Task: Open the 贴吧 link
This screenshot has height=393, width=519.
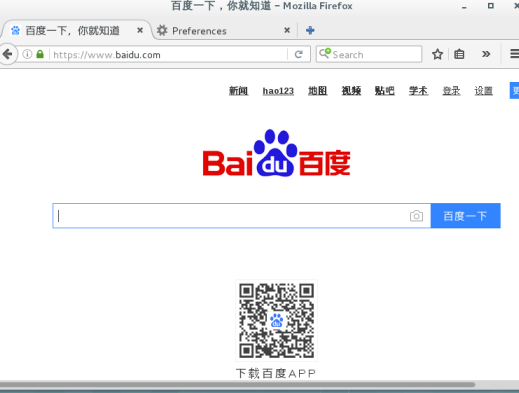Action: click(x=384, y=91)
